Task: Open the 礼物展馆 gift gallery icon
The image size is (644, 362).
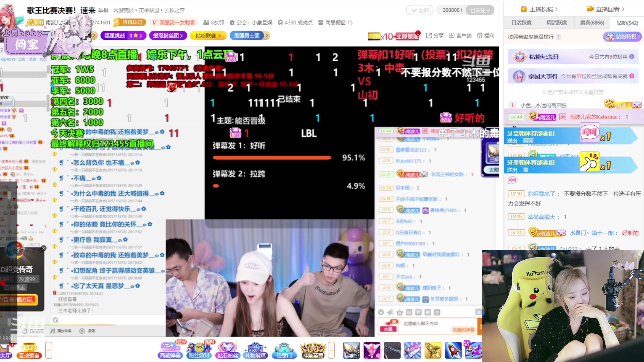Action: [255, 350]
